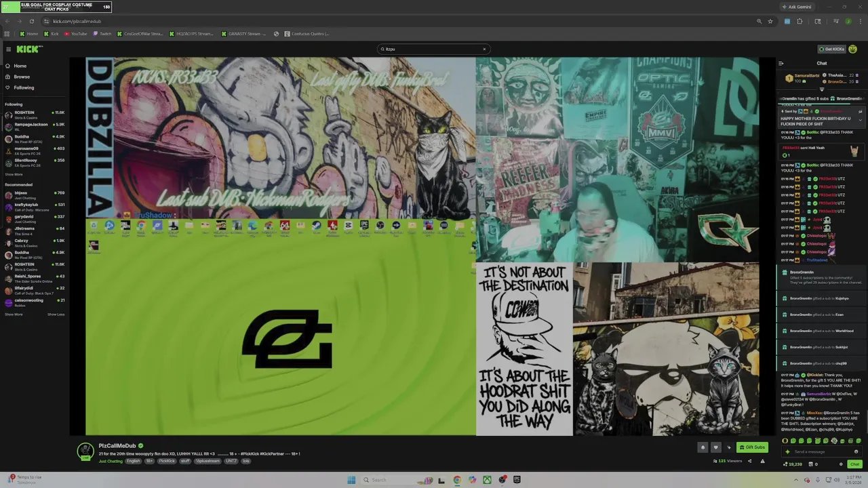Click the Gift Subs button
Image resolution: width=868 pixels, height=488 pixels.
point(752,447)
